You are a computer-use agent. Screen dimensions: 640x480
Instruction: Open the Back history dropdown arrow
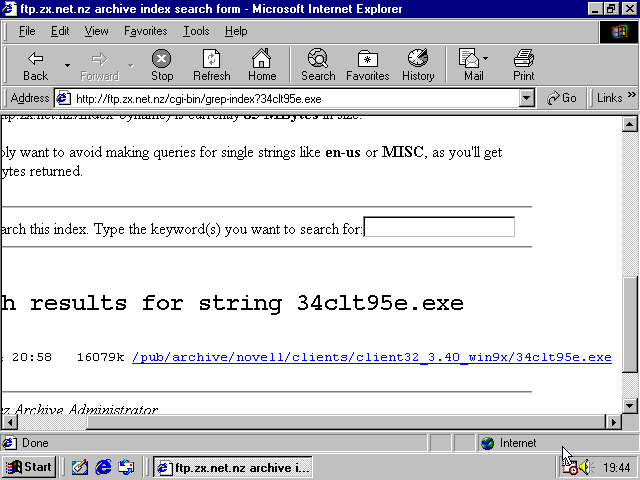67,65
